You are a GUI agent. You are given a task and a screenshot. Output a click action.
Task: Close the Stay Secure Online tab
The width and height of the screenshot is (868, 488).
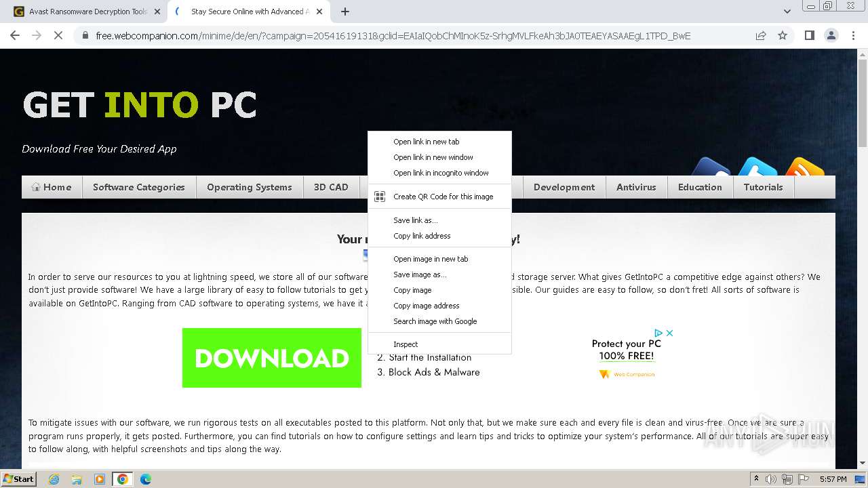pos(320,12)
